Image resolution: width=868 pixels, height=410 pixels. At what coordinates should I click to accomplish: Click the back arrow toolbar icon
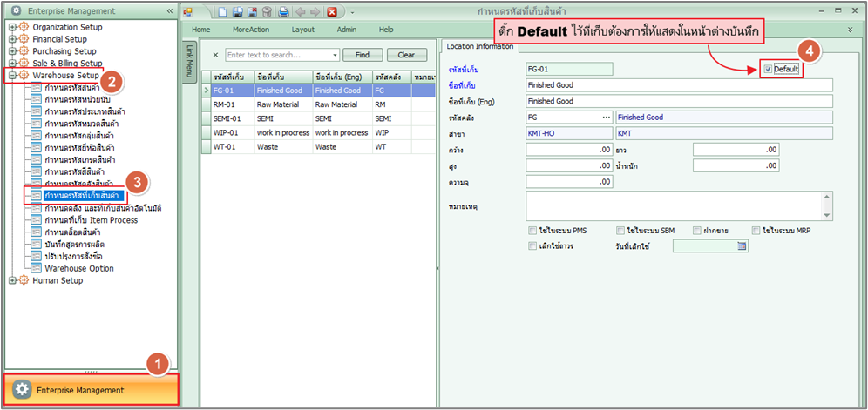pos(299,11)
